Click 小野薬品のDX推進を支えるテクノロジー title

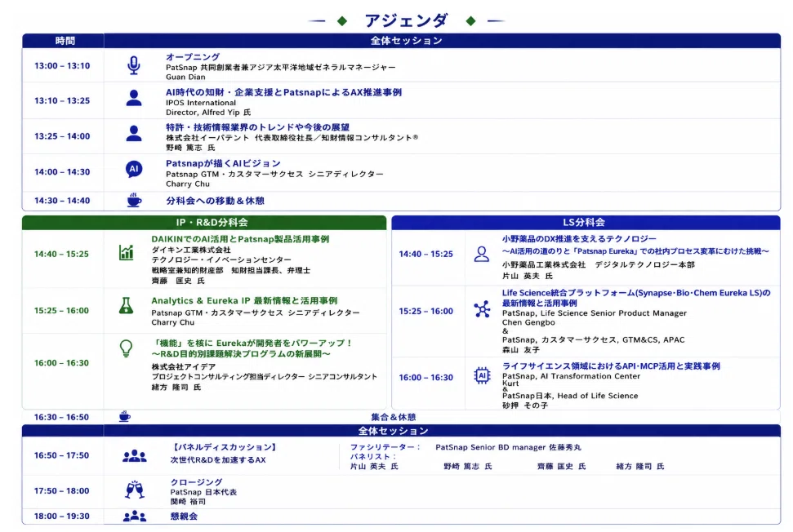[579, 238]
